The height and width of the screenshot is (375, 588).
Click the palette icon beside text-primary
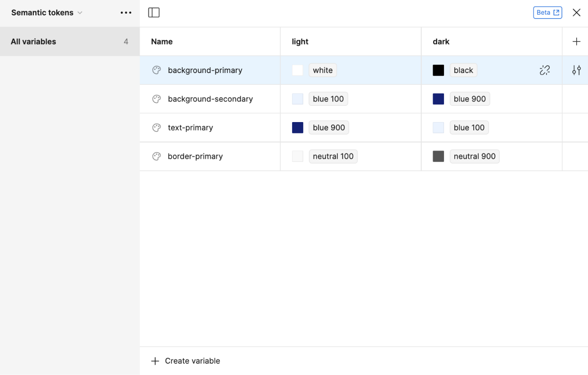tap(157, 127)
